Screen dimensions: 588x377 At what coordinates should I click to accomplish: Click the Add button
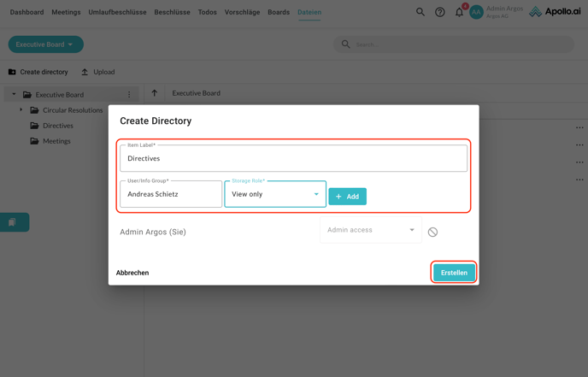347,197
